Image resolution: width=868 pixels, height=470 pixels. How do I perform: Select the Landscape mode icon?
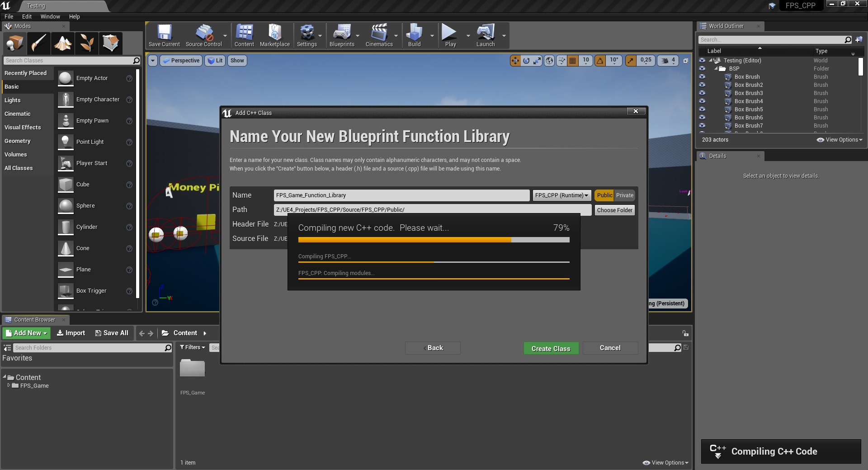point(63,44)
